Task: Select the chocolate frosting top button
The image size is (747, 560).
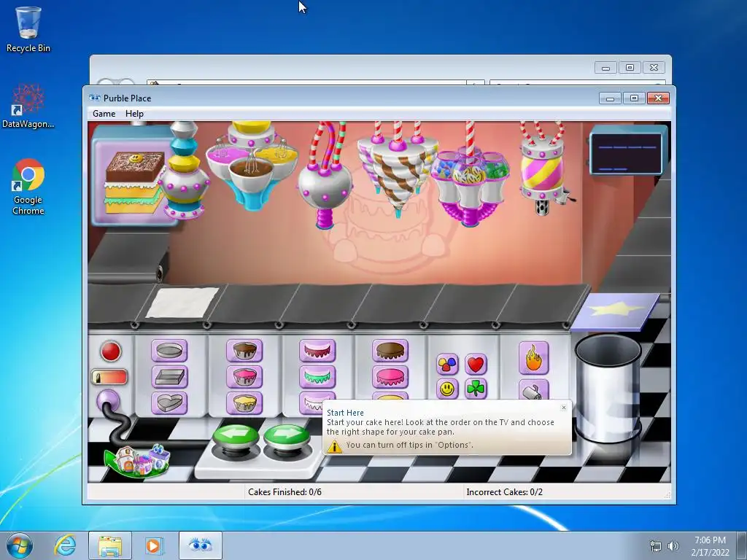Action: (x=390, y=351)
